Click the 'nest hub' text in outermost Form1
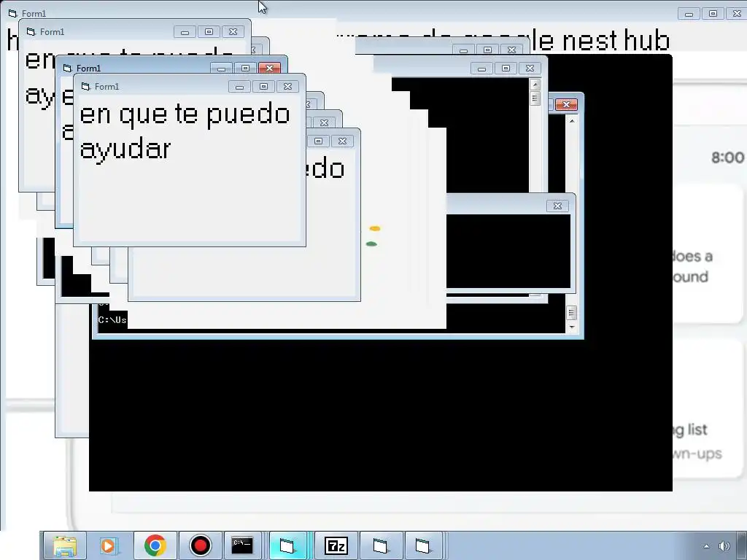The height and width of the screenshot is (560, 747). (616, 40)
